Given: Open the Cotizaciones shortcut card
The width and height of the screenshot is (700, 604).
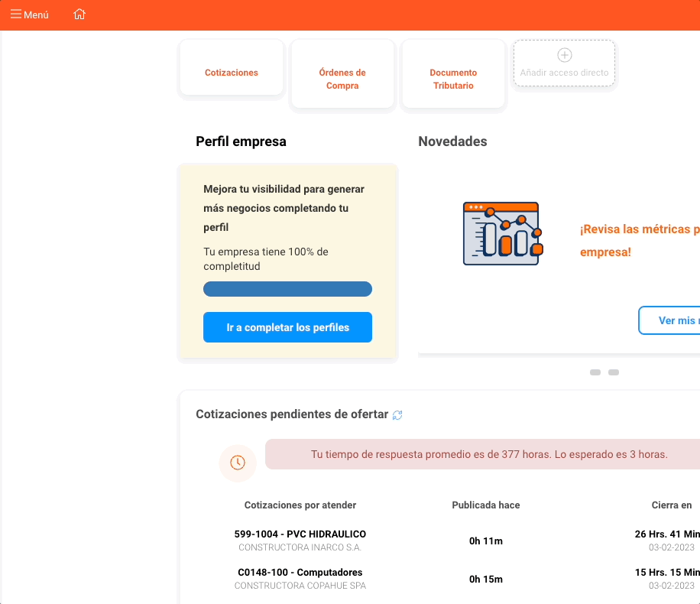Looking at the screenshot, I should point(232,73).
